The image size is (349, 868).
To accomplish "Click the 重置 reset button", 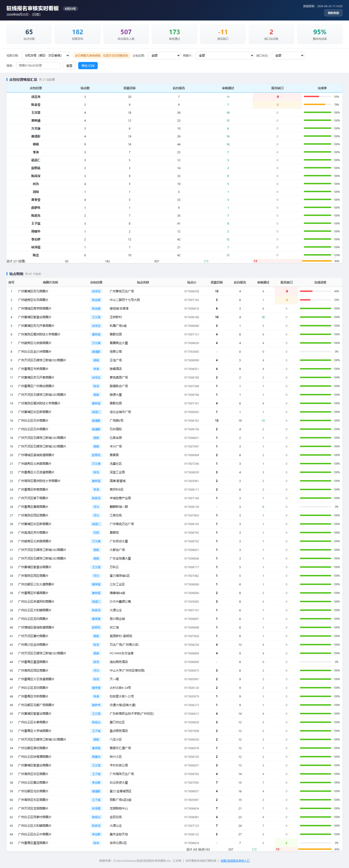I will click(x=69, y=66).
